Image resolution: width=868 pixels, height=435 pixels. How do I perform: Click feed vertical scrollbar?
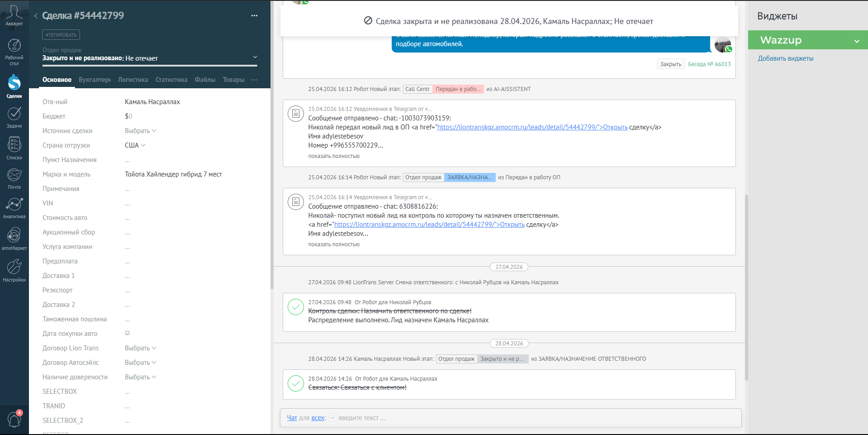click(x=746, y=287)
